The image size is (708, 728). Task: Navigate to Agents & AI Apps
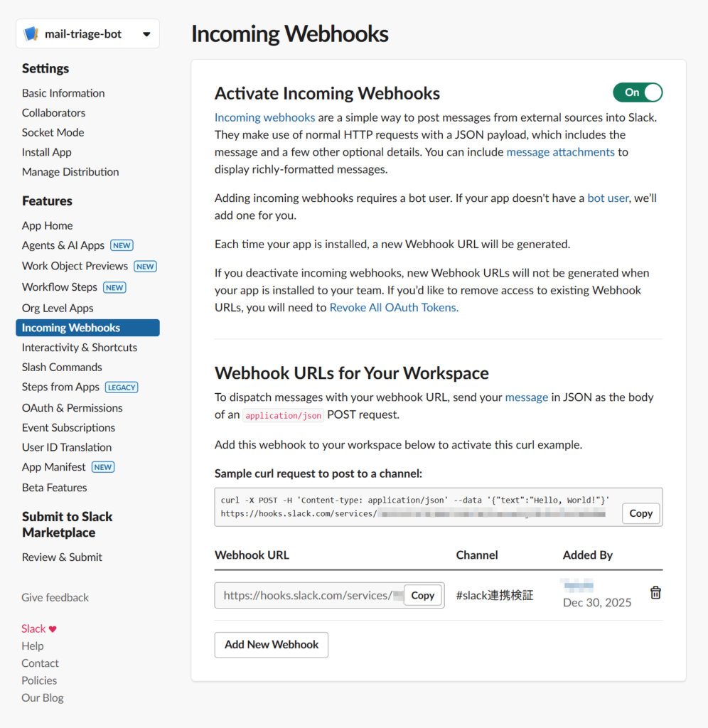point(63,245)
